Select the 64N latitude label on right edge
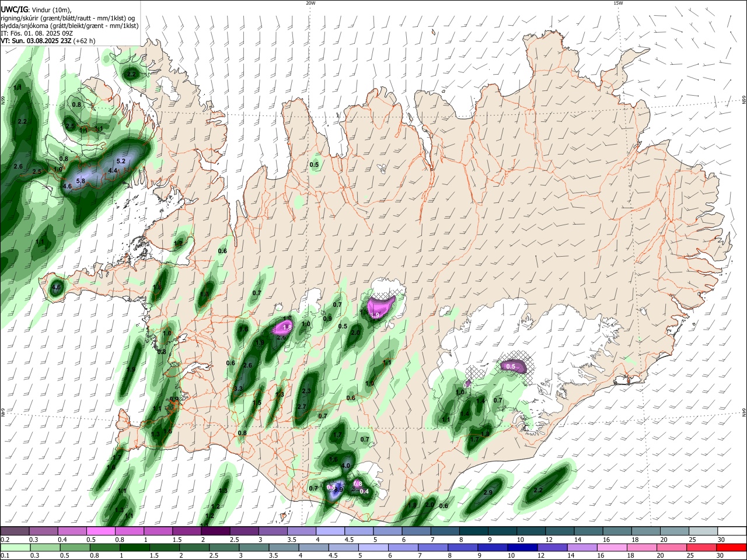Image resolution: width=747 pixels, height=560 pixels. (x=744, y=412)
